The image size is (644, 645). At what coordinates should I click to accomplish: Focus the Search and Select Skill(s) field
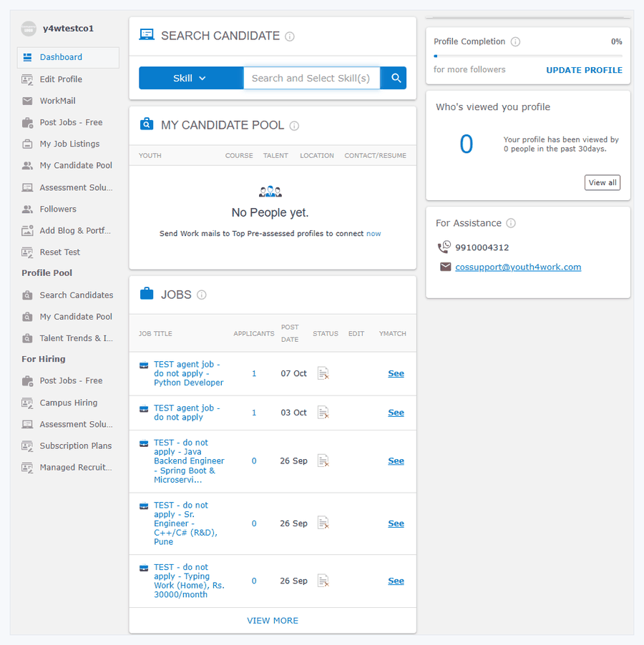click(311, 78)
